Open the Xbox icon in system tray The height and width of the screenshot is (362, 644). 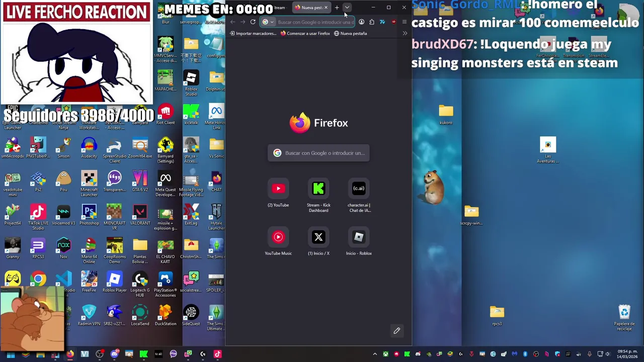click(386, 354)
